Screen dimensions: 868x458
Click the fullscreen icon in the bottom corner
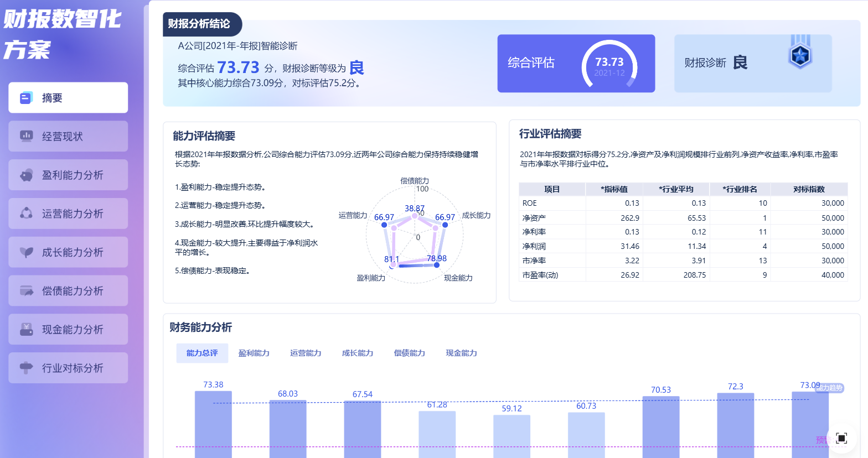click(841, 438)
